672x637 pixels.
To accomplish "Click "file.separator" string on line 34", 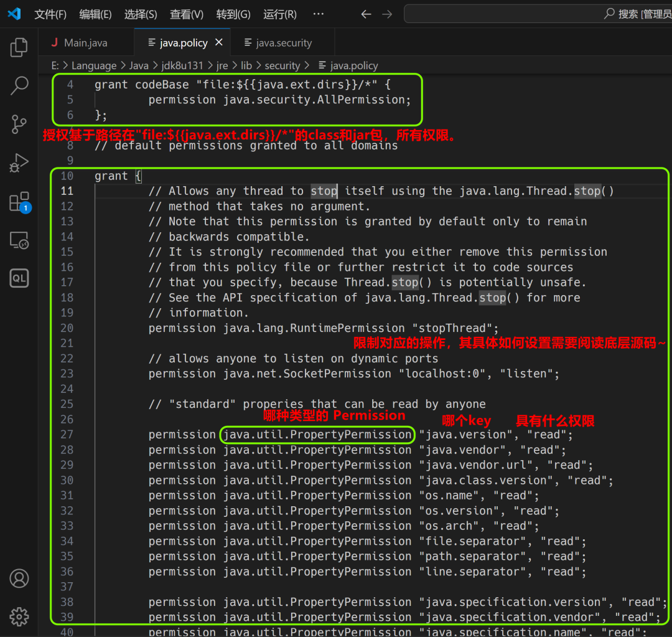I will tap(472, 541).
